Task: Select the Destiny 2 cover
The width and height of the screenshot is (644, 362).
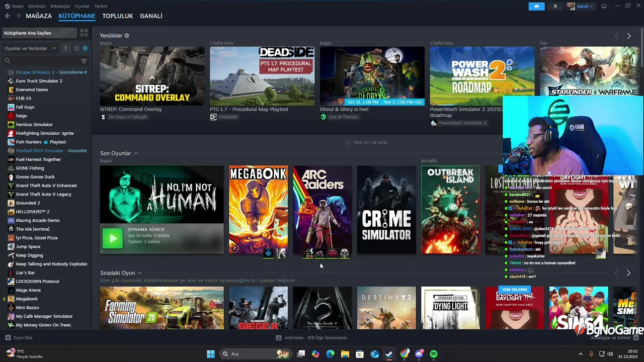Action: [x=386, y=308]
